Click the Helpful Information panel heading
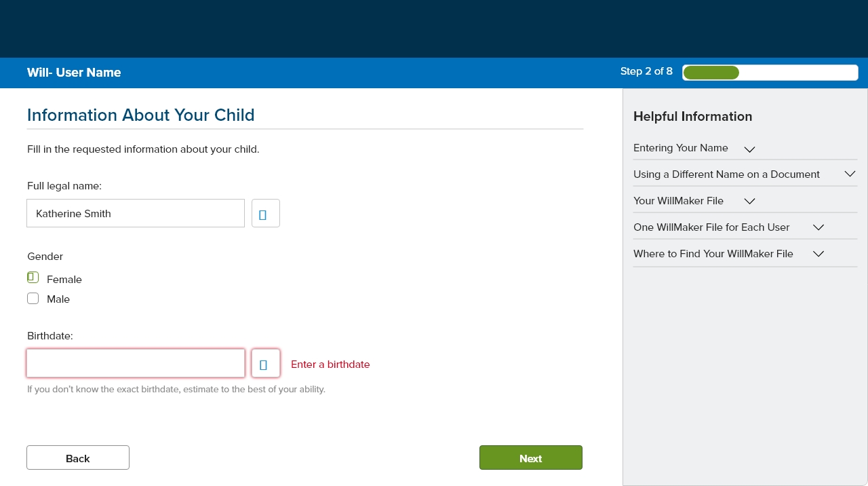Image resolution: width=868 pixels, height=486 pixels. click(692, 117)
